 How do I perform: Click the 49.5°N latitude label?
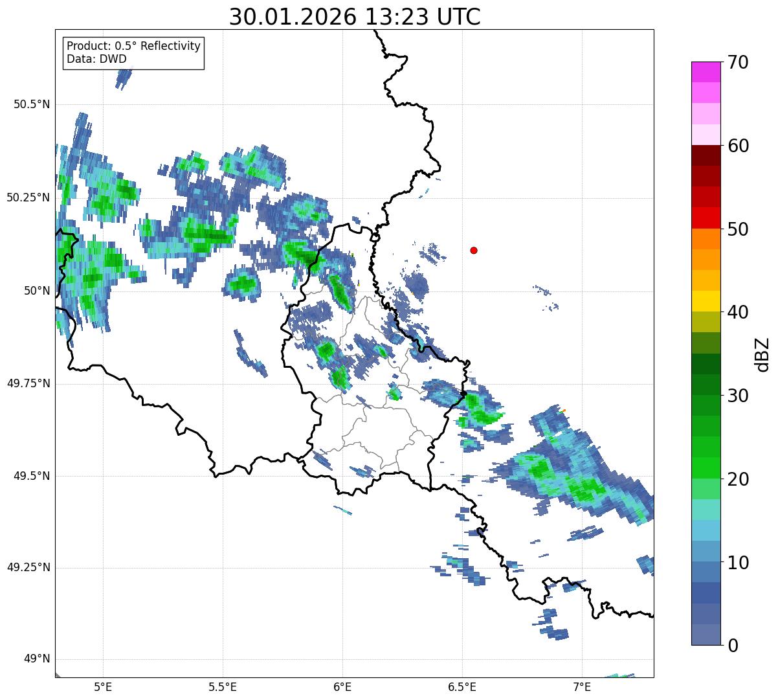32,476
